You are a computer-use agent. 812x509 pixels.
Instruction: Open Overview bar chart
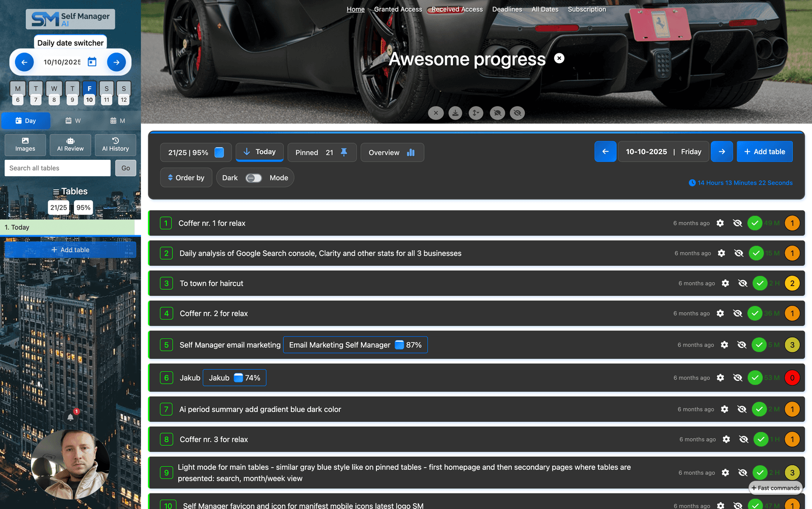point(392,153)
